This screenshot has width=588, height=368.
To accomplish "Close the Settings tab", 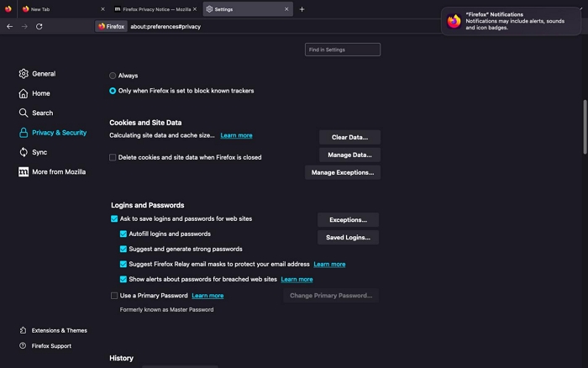I will pos(286,9).
